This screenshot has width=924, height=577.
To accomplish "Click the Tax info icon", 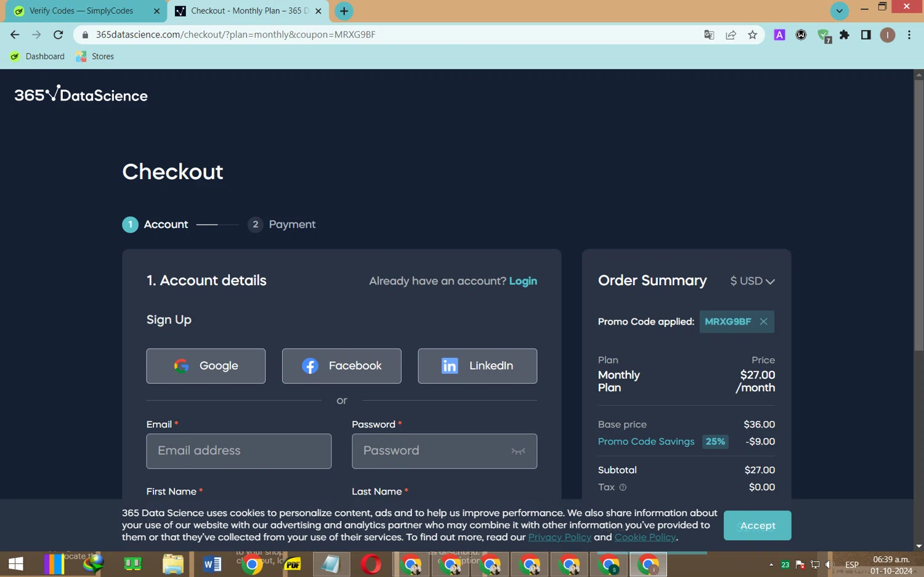I will tap(623, 487).
